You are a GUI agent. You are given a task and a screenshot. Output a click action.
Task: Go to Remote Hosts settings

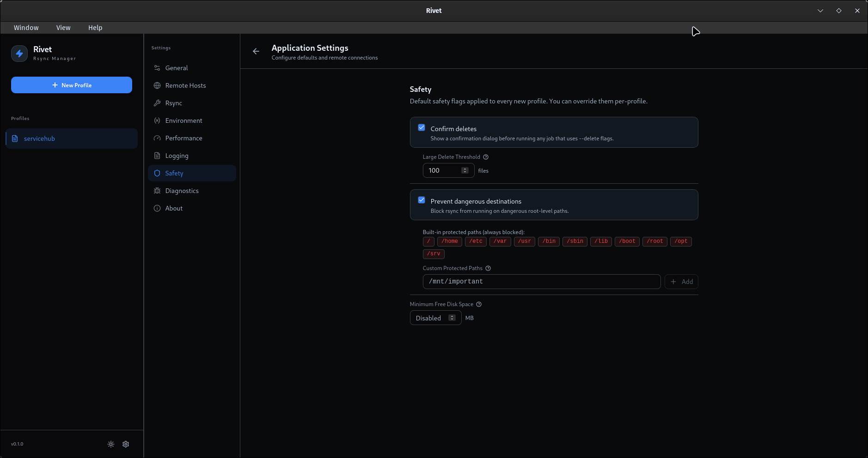(x=192, y=85)
